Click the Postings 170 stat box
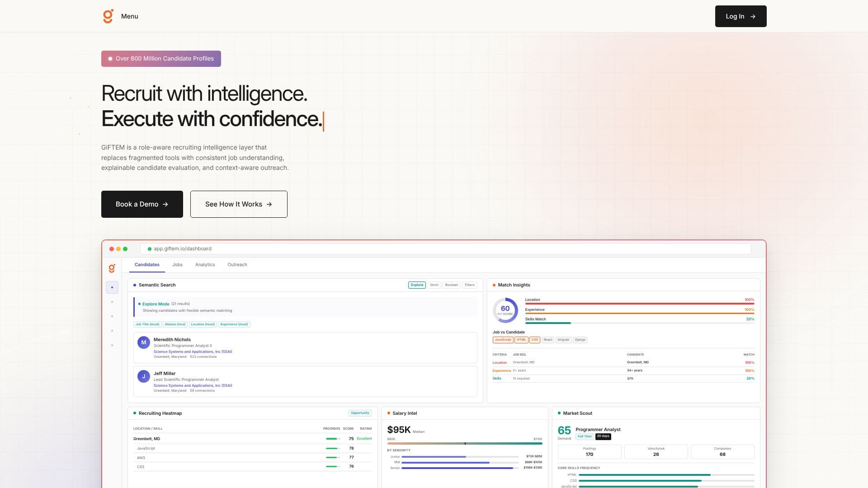868x488 pixels. 590,452
